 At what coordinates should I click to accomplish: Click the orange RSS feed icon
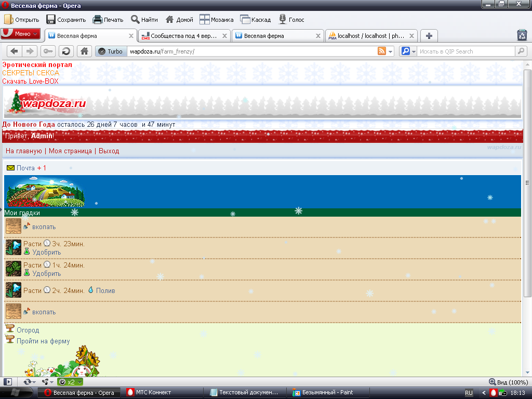pyautogui.click(x=382, y=51)
